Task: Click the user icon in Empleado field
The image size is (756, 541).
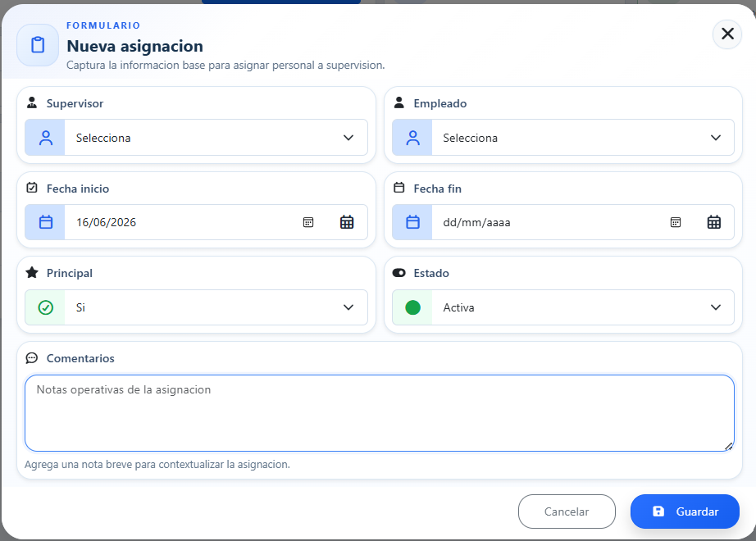Action: click(x=412, y=138)
